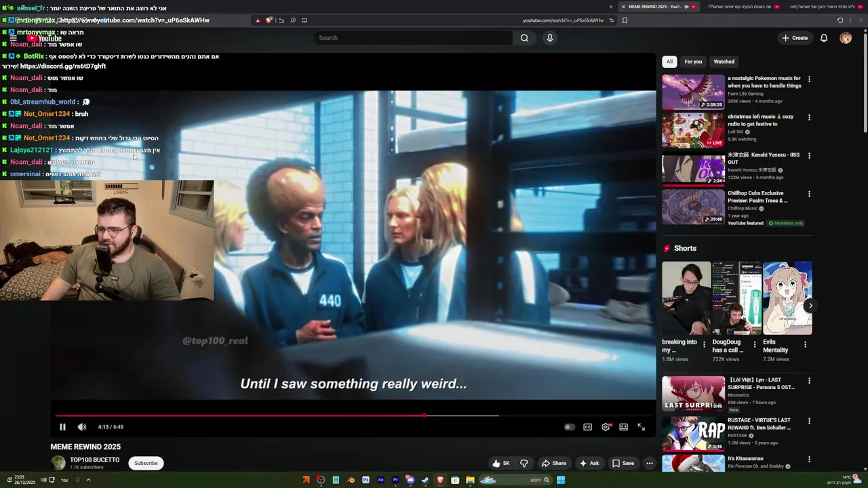Open options for nostalgic Pokemon music video
The height and width of the screenshot is (488, 868).
coord(809,79)
